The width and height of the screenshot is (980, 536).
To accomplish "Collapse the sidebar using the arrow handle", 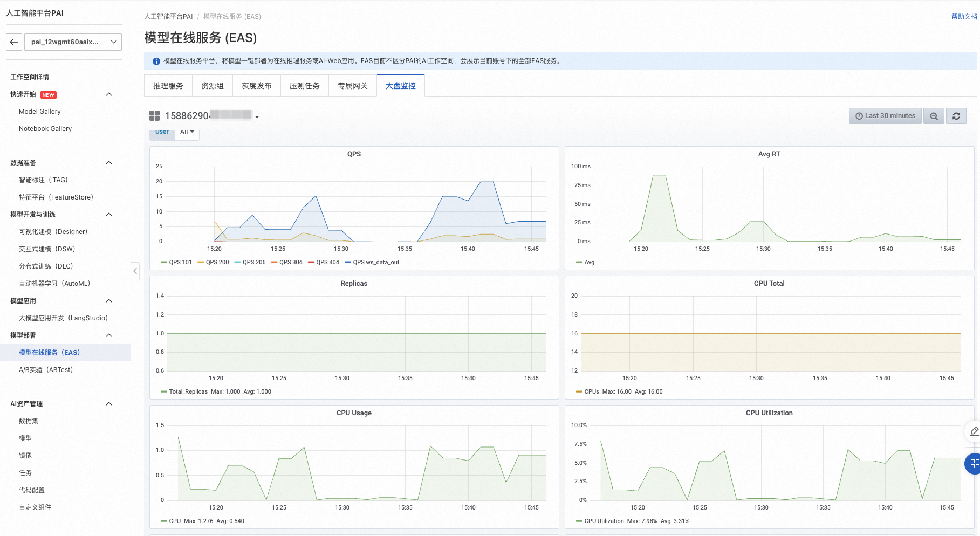I will pos(135,271).
